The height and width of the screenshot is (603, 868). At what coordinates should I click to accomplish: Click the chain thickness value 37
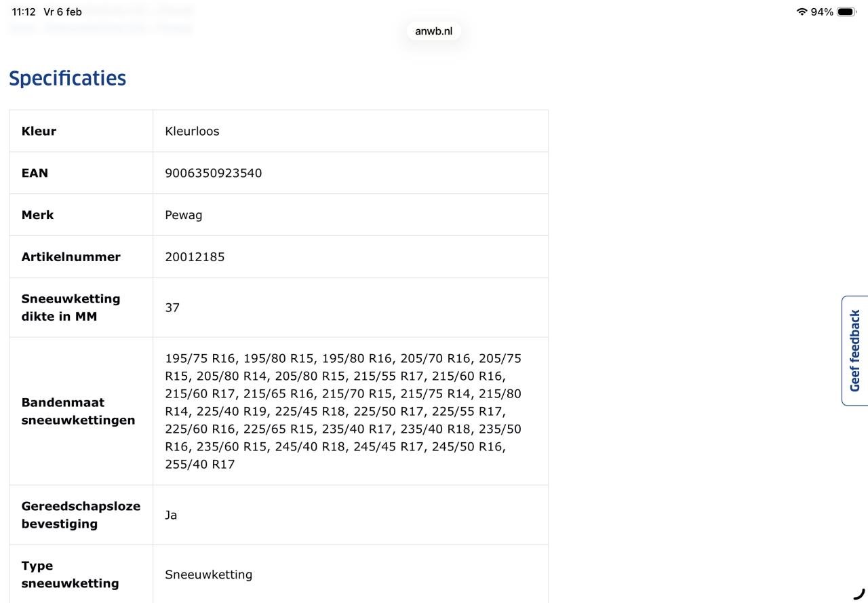(x=172, y=308)
